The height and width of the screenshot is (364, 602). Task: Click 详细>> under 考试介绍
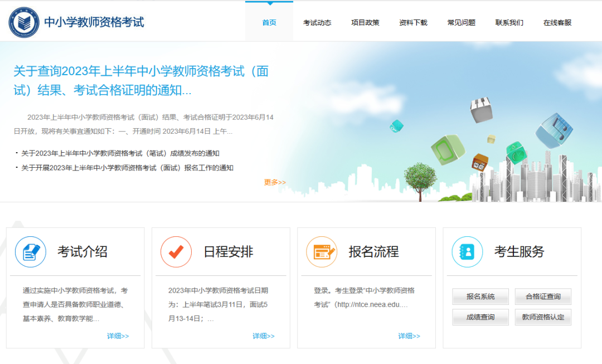point(117,336)
